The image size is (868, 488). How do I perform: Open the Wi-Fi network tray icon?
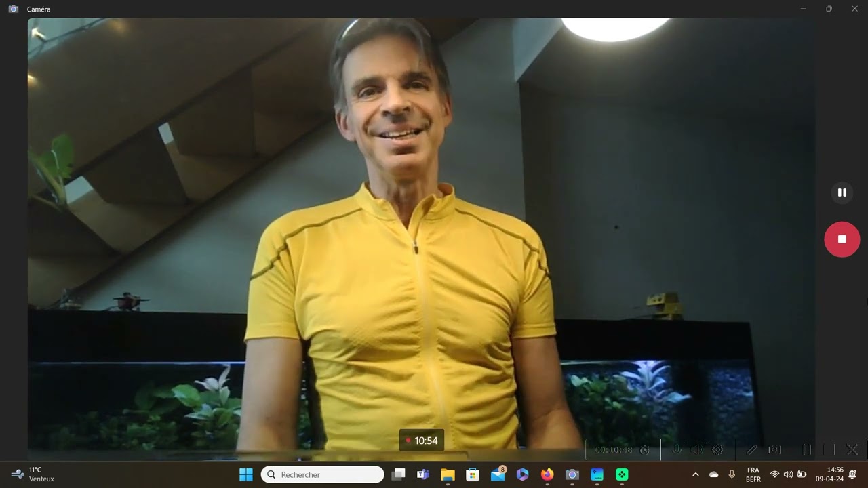774,474
